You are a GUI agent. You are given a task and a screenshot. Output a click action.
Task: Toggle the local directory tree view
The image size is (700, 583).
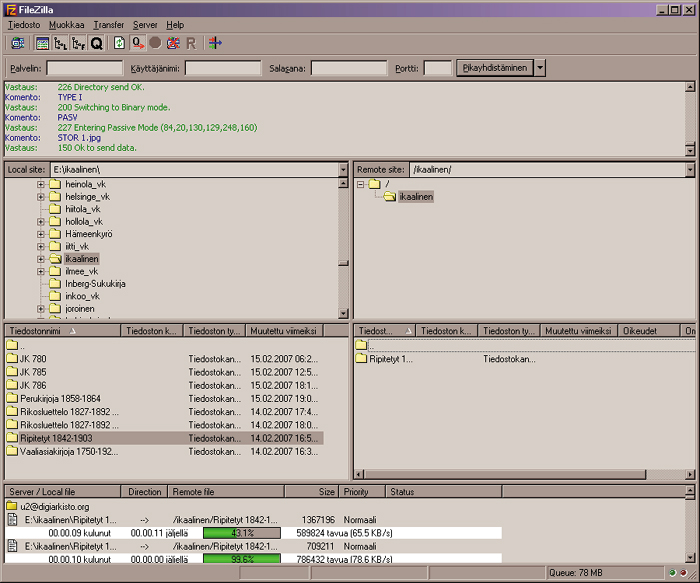coord(60,43)
